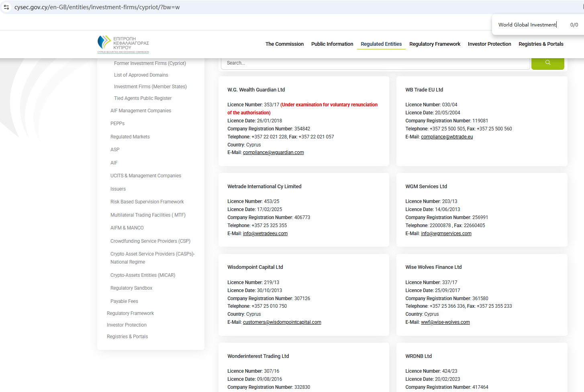This screenshot has height=392, width=584.
Task: Open Registries & Portals top menu
Action: (x=541, y=44)
